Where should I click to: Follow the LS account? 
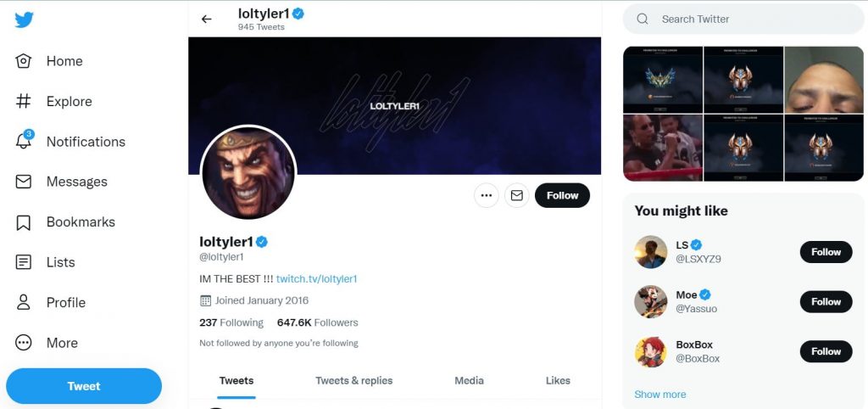point(826,252)
